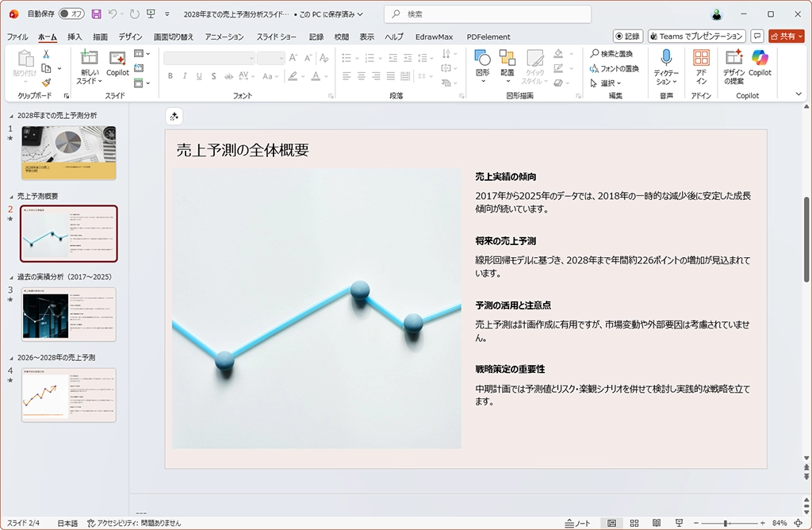This screenshot has width=812, height=530.
Task: Start slideshow from status bar icon
Action: 678,524
